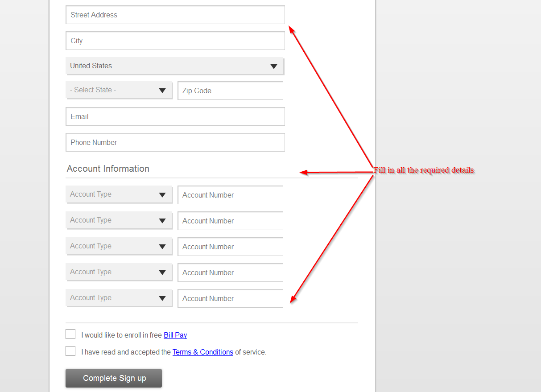Click the second Account Number field
Viewport: 541px width, 392px height.
pos(230,221)
